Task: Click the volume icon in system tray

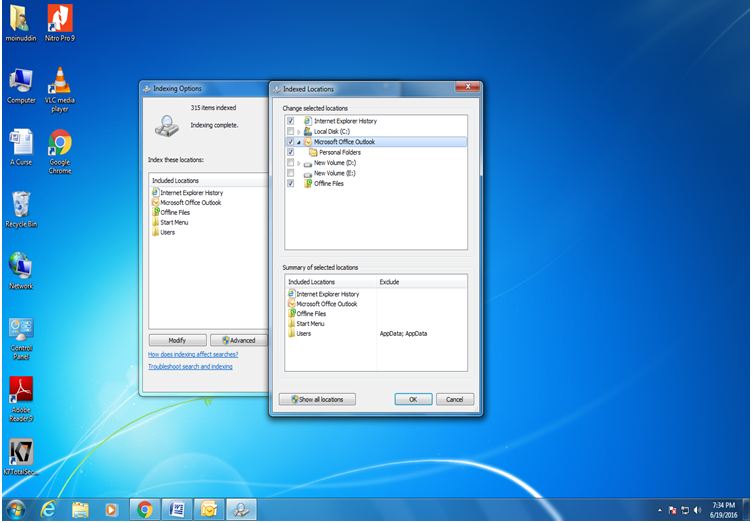Action: point(697,510)
